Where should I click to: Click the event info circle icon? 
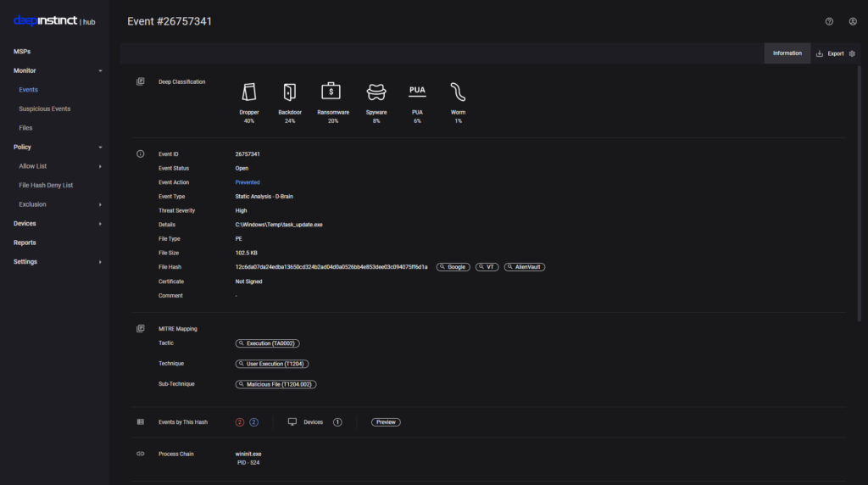141,154
